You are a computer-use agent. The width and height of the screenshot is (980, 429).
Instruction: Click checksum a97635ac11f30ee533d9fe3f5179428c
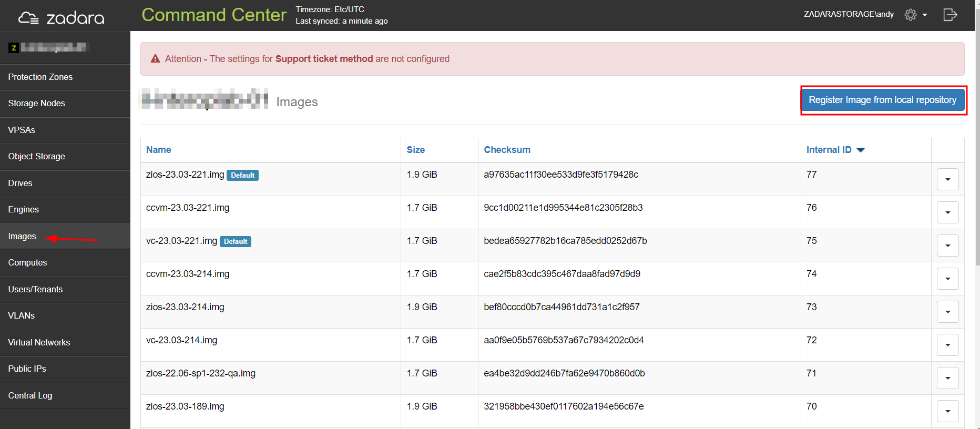(x=561, y=175)
